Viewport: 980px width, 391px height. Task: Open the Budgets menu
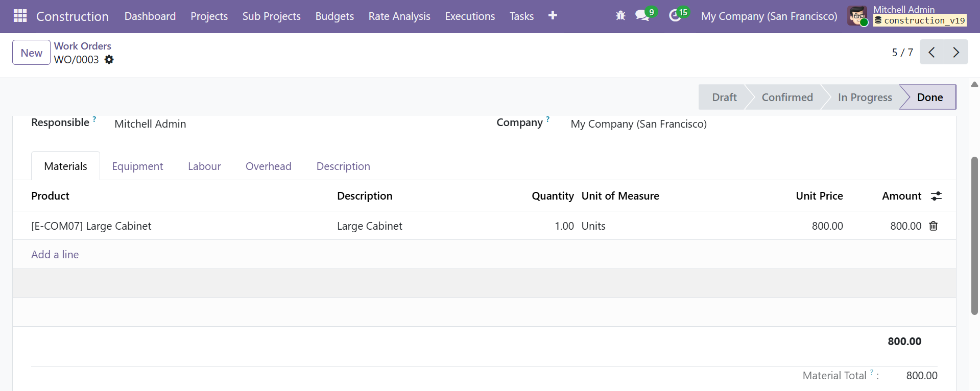tap(334, 16)
